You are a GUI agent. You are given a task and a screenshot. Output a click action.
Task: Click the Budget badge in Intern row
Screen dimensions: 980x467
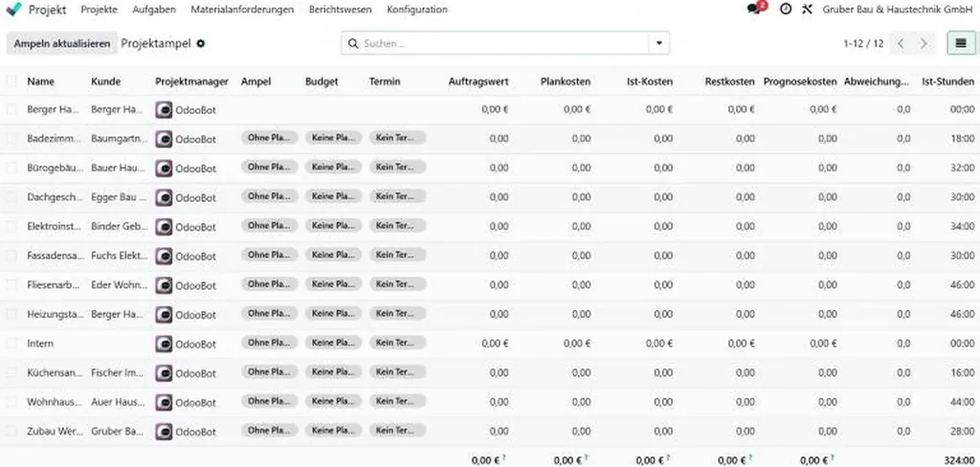point(333,343)
